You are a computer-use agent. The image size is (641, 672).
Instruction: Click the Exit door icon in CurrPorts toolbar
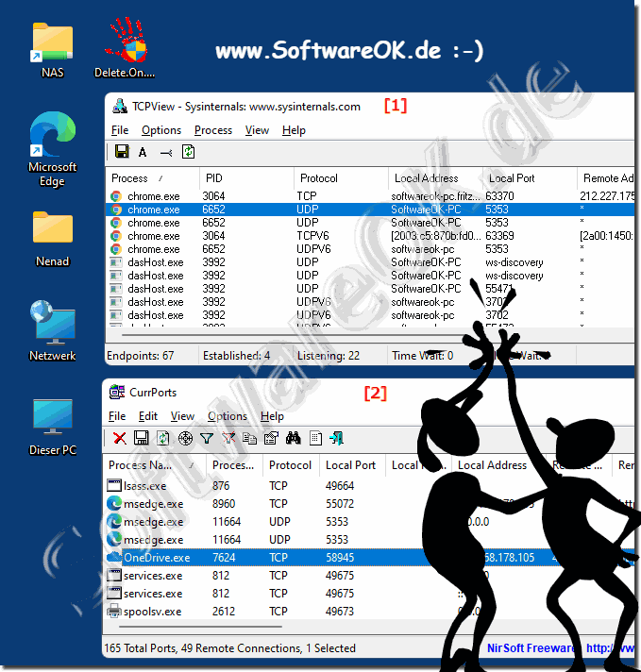point(337,438)
